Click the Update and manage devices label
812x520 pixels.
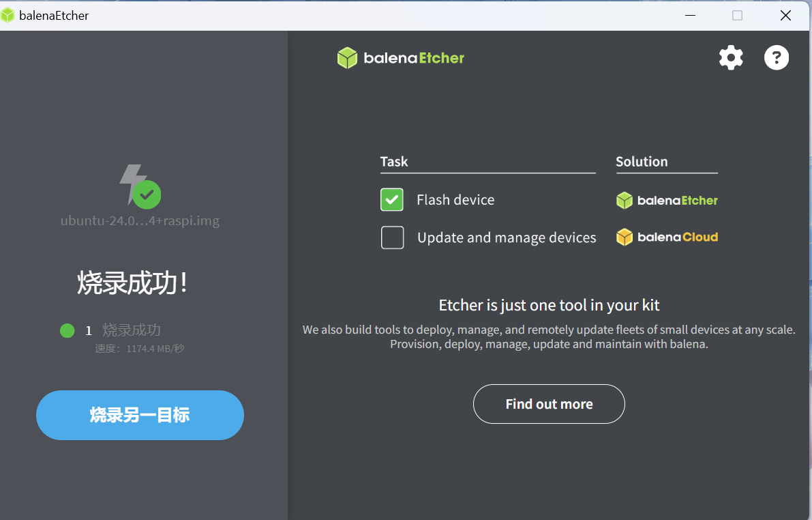tap(507, 238)
